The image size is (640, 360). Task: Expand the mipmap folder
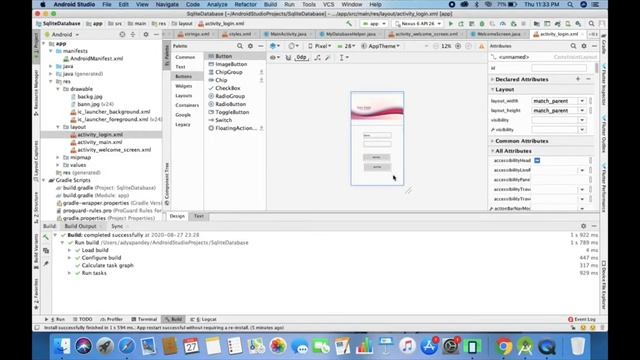click(x=58, y=158)
